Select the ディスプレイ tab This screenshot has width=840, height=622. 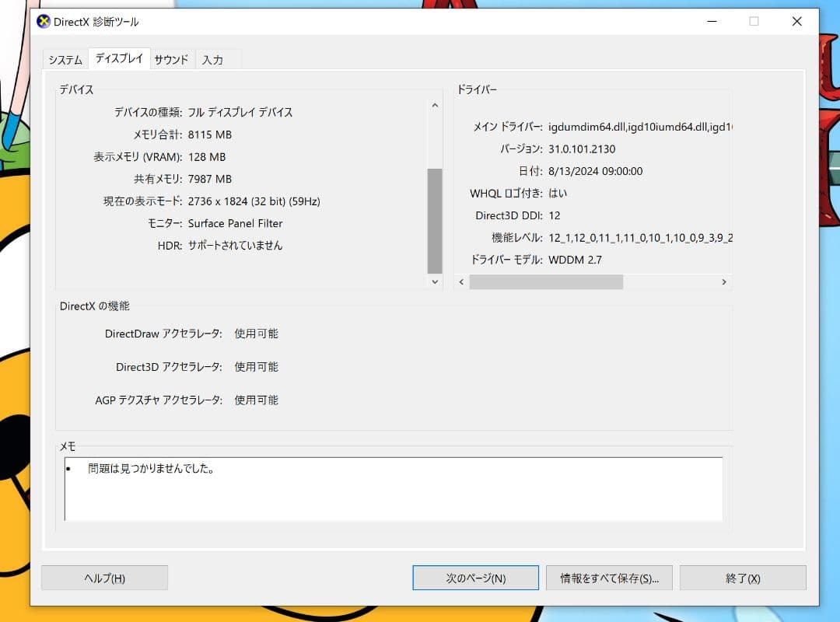pyautogui.click(x=119, y=59)
